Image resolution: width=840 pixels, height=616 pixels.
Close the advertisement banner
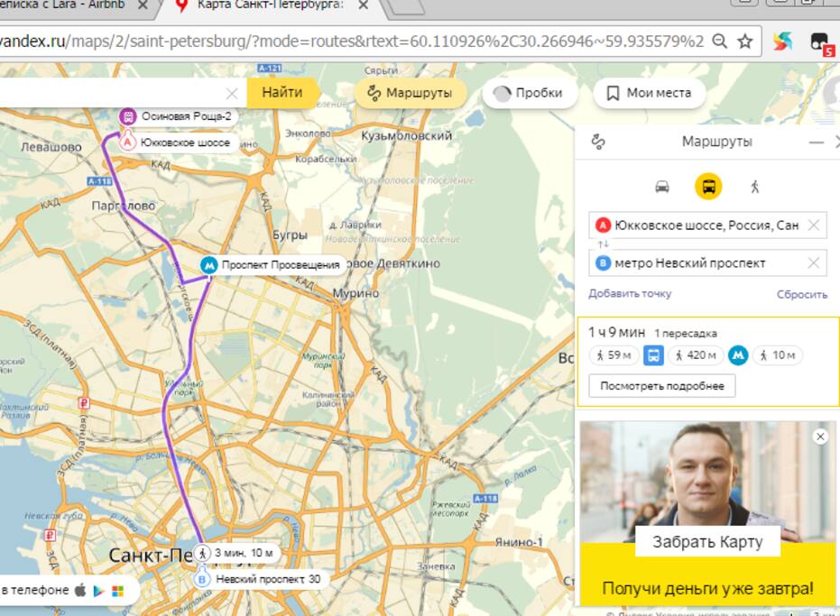click(820, 437)
